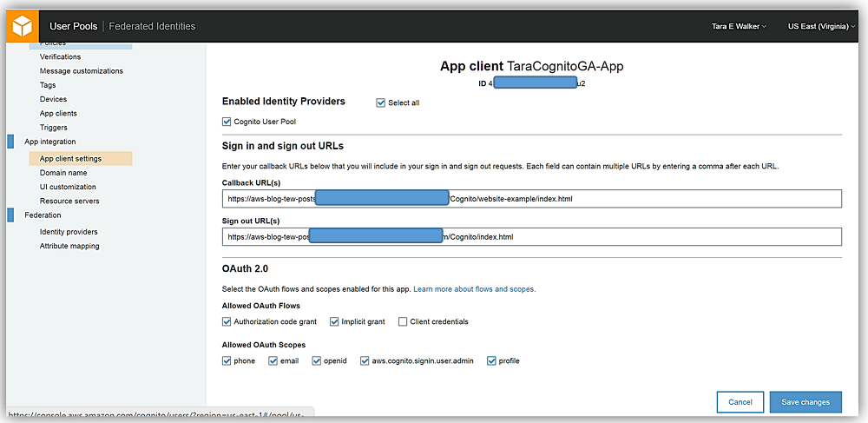Toggle the openid scope checkbox
The image size is (868, 423).
point(317,361)
